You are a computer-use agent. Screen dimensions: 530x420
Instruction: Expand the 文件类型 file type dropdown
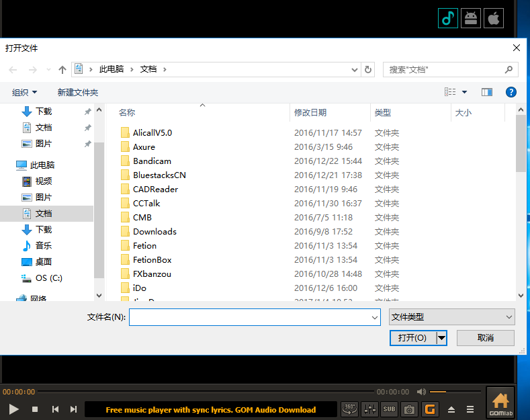(451, 317)
